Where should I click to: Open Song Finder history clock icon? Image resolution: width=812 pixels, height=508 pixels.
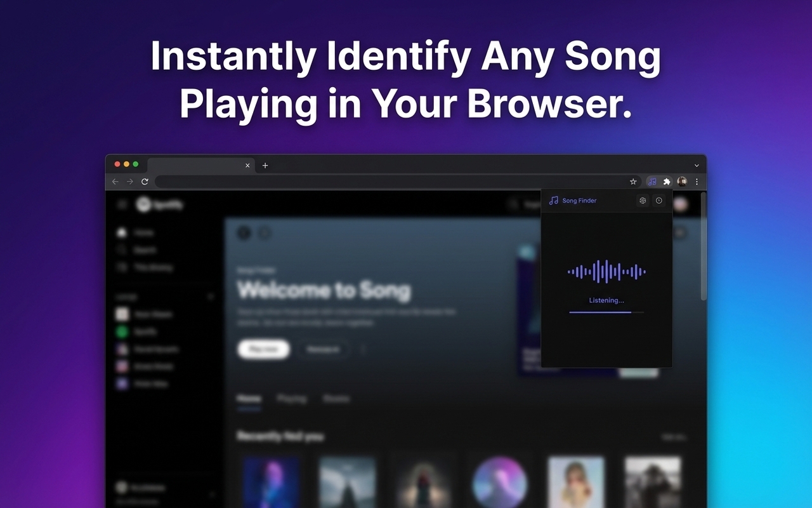tap(659, 201)
